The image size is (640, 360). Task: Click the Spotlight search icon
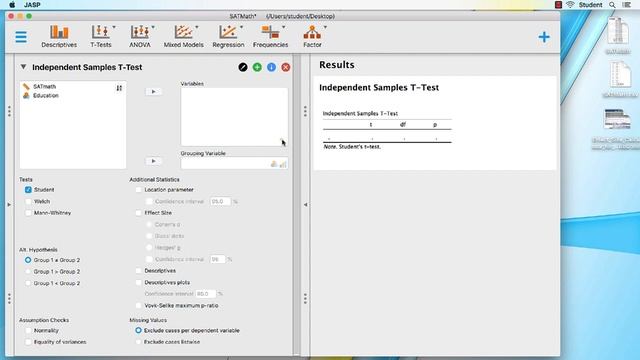coord(612,5)
